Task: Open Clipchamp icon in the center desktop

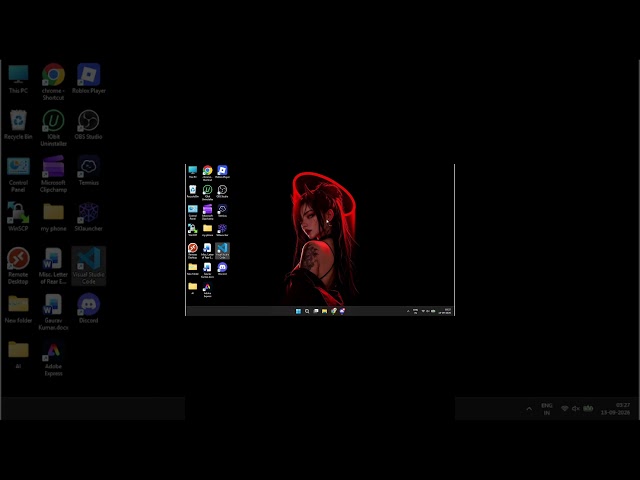Action: (207, 212)
